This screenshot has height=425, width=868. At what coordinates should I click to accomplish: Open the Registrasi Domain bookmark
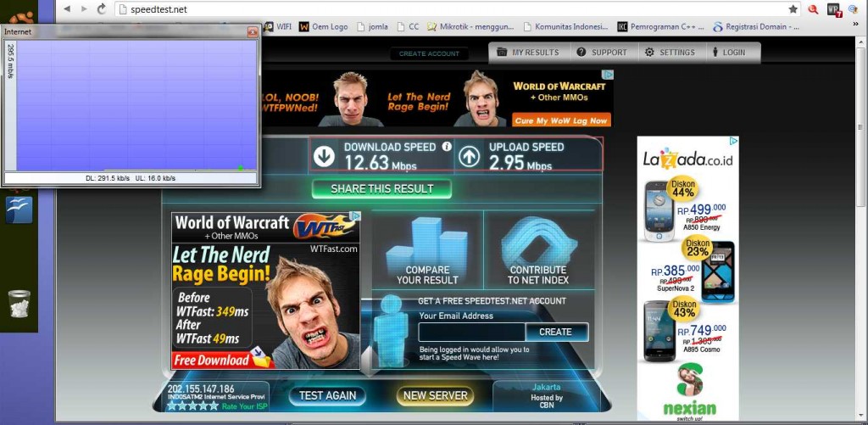tap(756, 26)
